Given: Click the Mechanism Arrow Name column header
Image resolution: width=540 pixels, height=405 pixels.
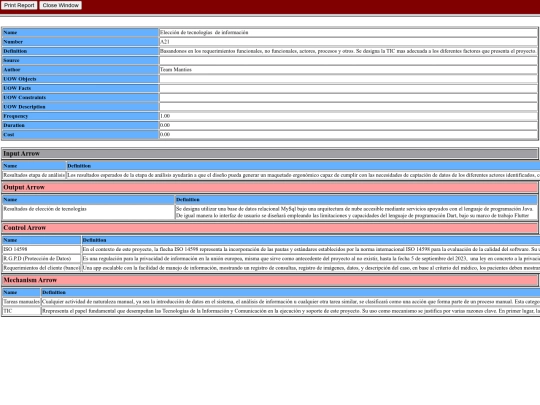Looking at the screenshot, I should [21, 292].
